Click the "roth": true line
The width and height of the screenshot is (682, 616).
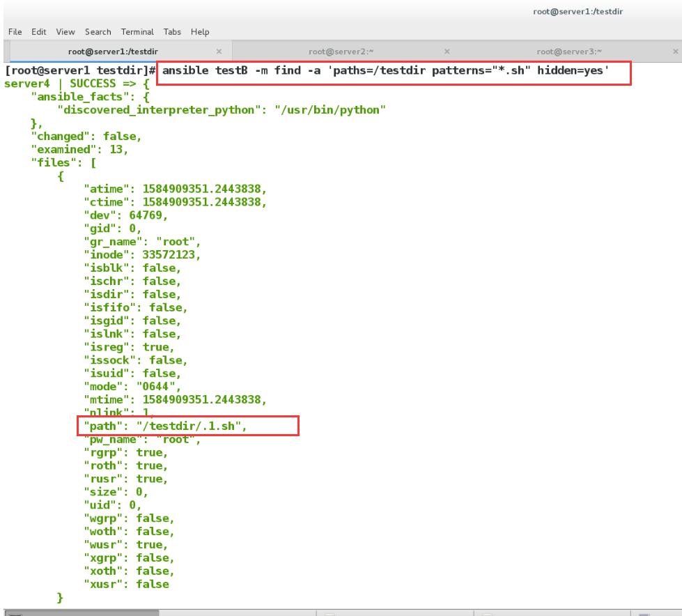coord(125,465)
